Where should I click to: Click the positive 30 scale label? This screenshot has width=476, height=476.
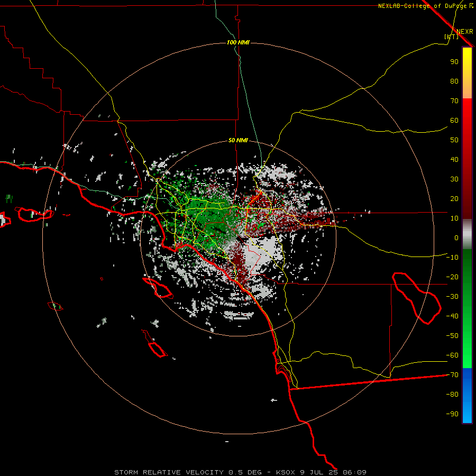click(x=454, y=179)
